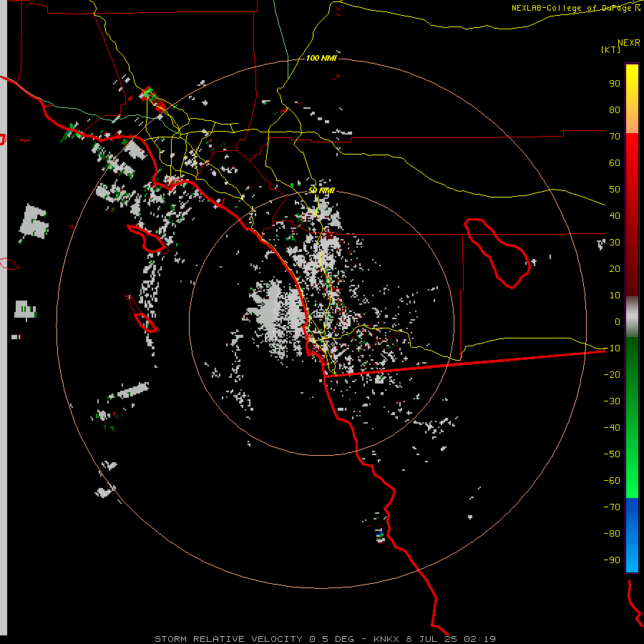Click the 8 JUL 25 date text
Screen dimensions: 644x644
pyautogui.click(x=431, y=639)
